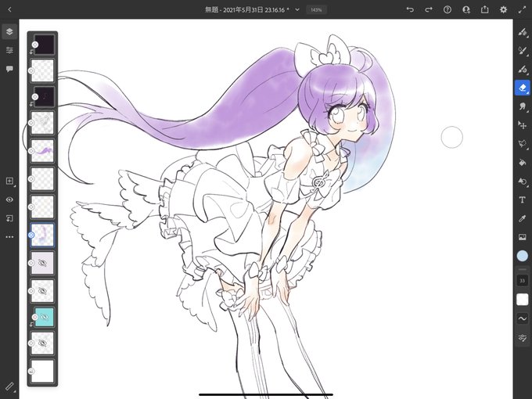Toggle layer visibility eye in left toolbar
The width and height of the screenshot is (532, 399).
coord(9,199)
